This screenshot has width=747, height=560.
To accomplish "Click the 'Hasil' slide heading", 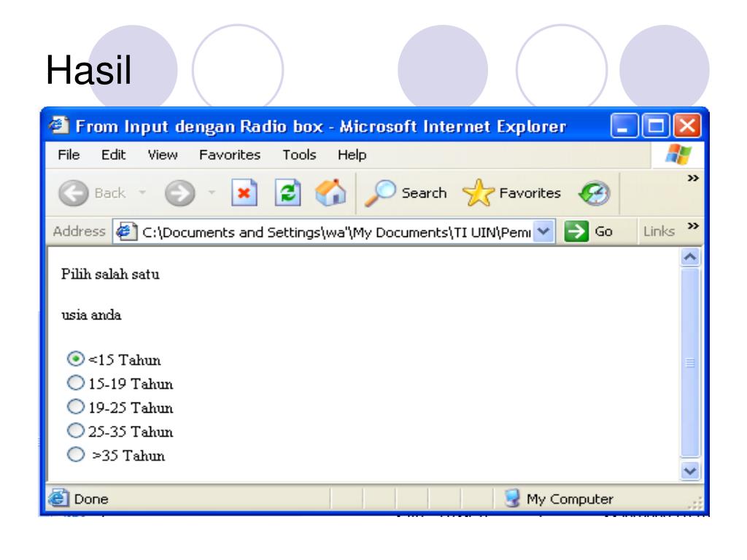I will click(88, 70).
